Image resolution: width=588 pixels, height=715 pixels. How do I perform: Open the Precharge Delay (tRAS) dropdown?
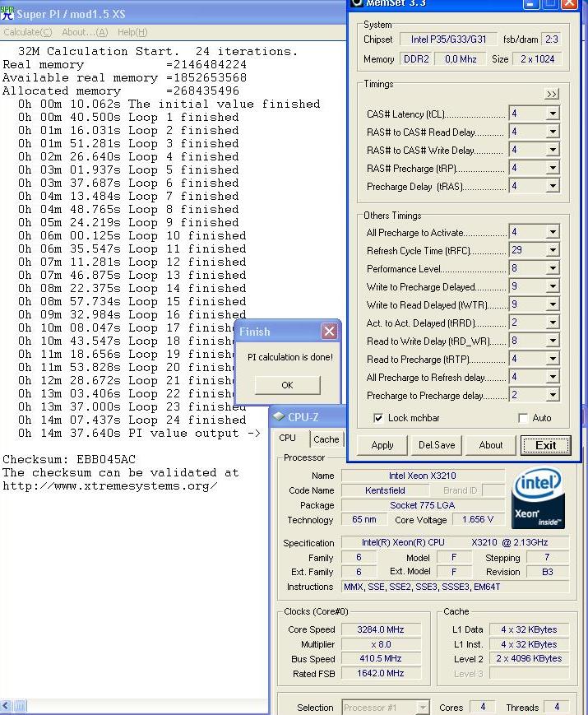click(x=553, y=186)
